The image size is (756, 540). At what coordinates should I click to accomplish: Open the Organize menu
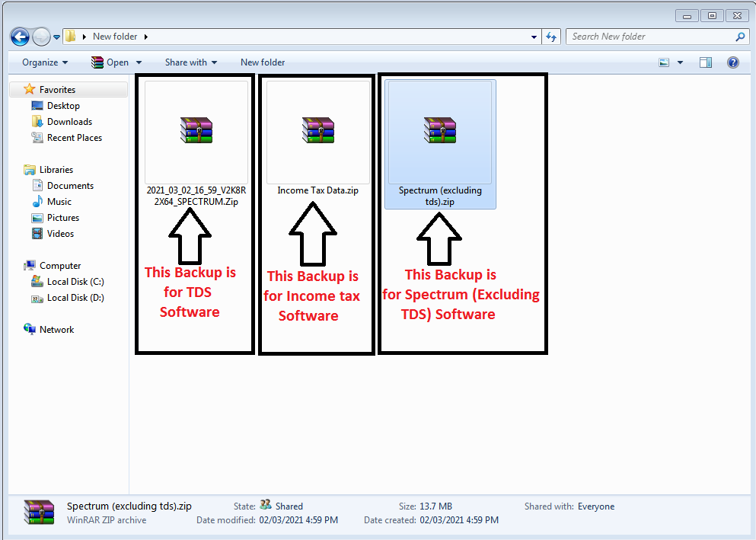click(45, 62)
